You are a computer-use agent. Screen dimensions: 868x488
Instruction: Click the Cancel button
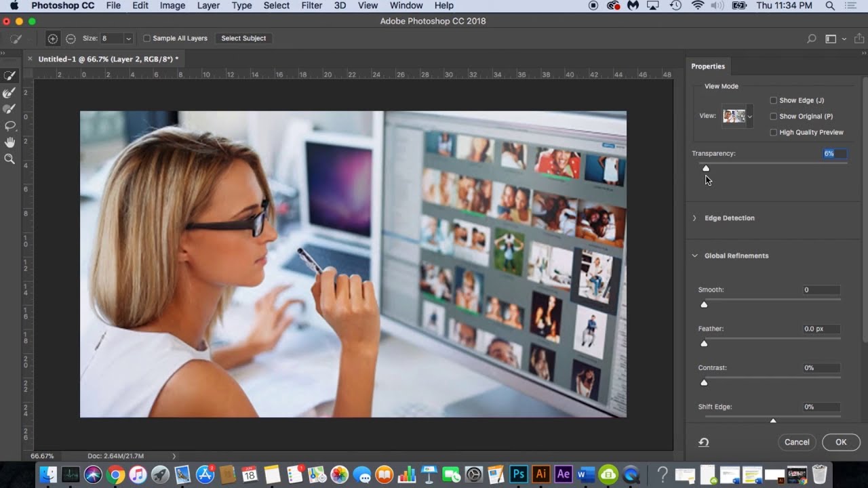pyautogui.click(x=797, y=442)
